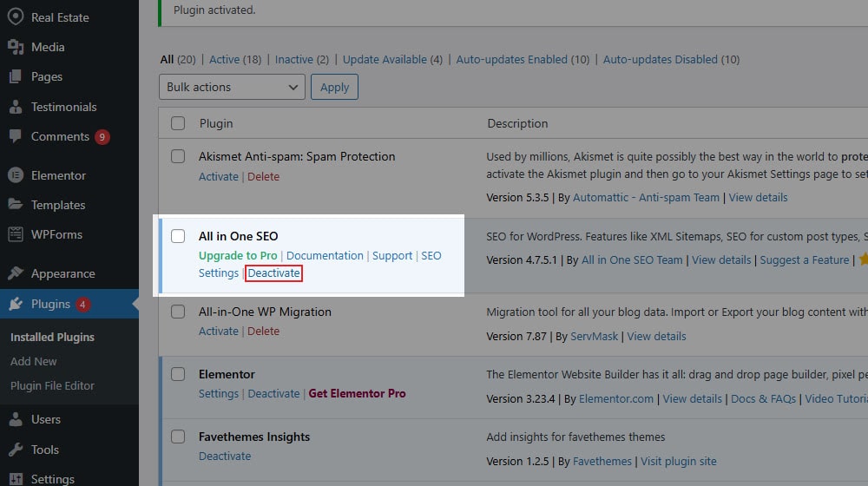868x486 pixels.
Task: Select Installed Plugins submenu item
Action: pyautogui.click(x=52, y=337)
